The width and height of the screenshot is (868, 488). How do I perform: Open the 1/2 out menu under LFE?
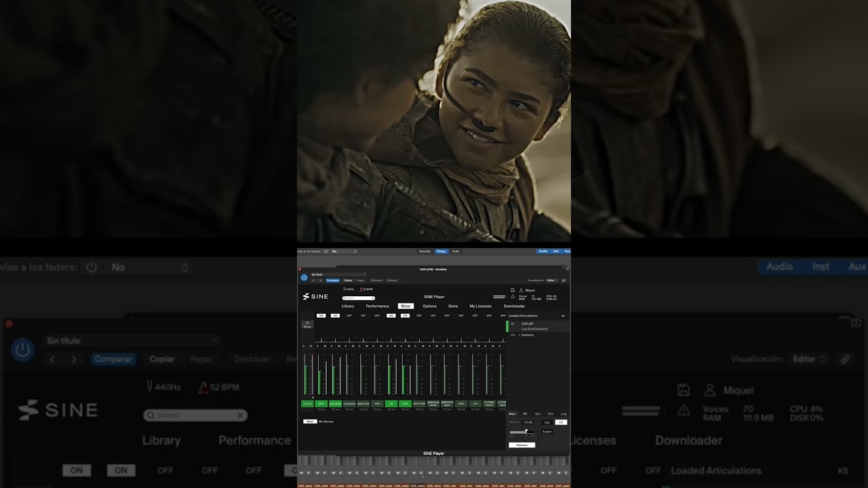pyautogui.click(x=475, y=409)
